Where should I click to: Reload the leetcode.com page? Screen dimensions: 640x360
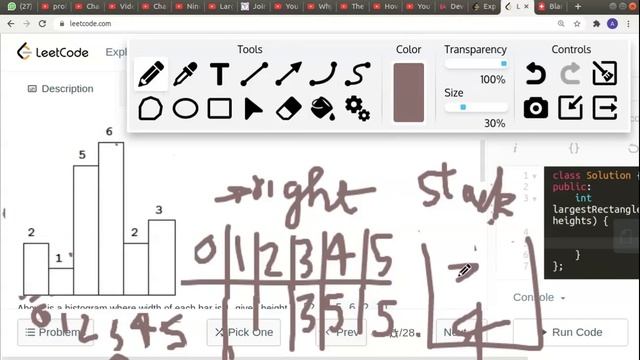[x=42, y=24]
